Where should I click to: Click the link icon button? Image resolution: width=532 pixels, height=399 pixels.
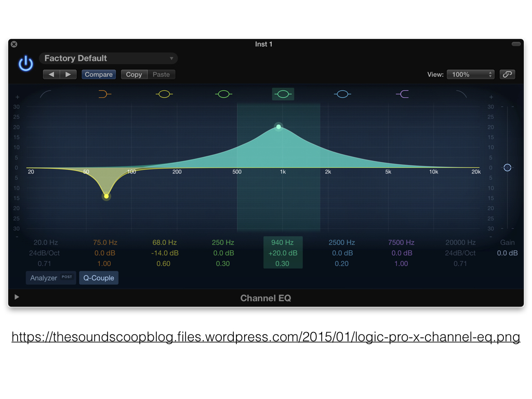pos(507,74)
